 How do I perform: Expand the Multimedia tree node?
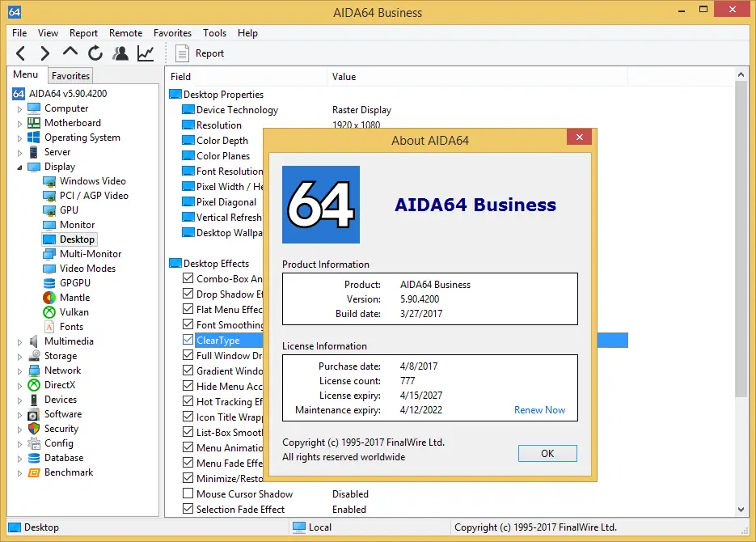[x=19, y=342]
